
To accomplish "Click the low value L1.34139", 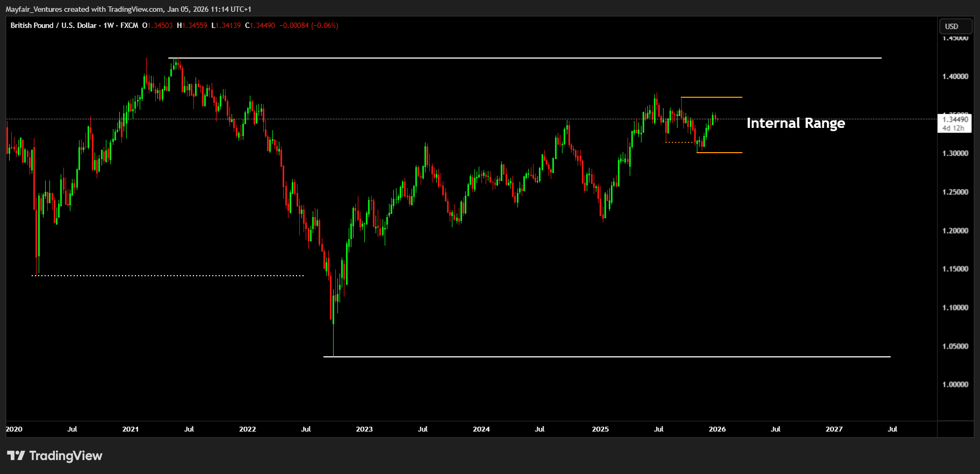I will coord(226,25).
